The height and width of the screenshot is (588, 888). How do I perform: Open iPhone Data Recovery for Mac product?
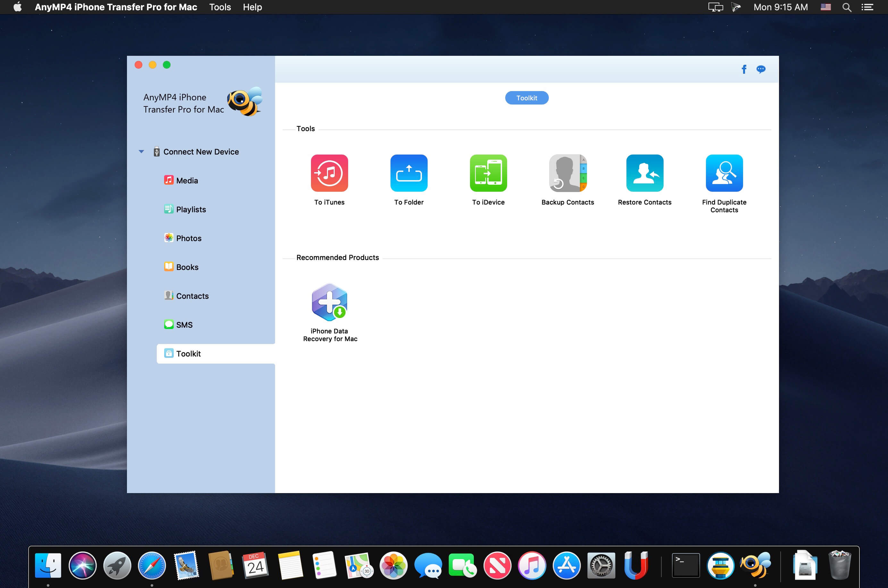(x=329, y=302)
